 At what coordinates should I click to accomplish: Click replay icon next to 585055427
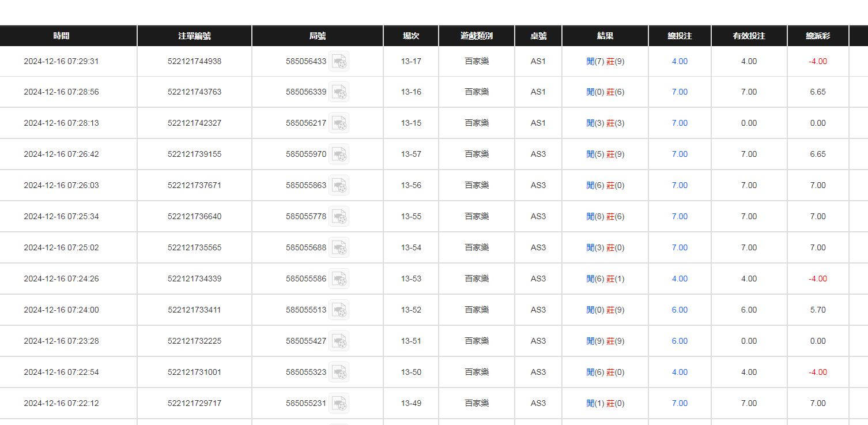[x=339, y=341]
